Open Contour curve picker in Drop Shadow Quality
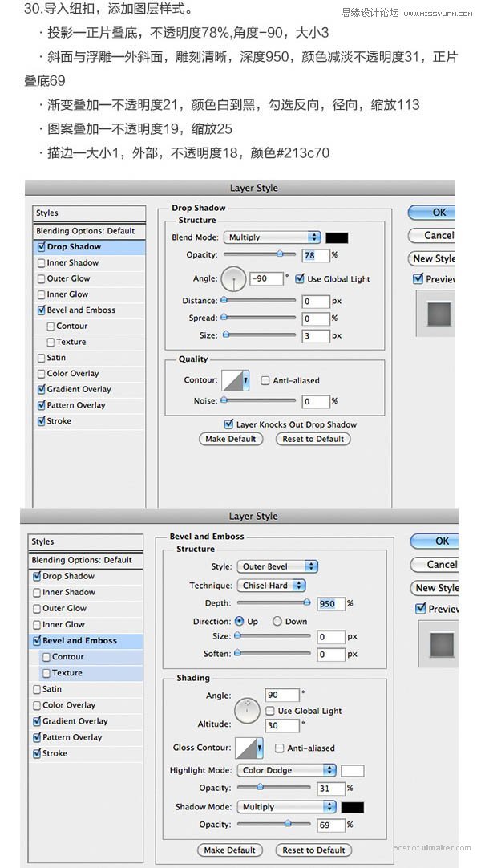Viewport: 481px width, 868px height. tap(235, 381)
